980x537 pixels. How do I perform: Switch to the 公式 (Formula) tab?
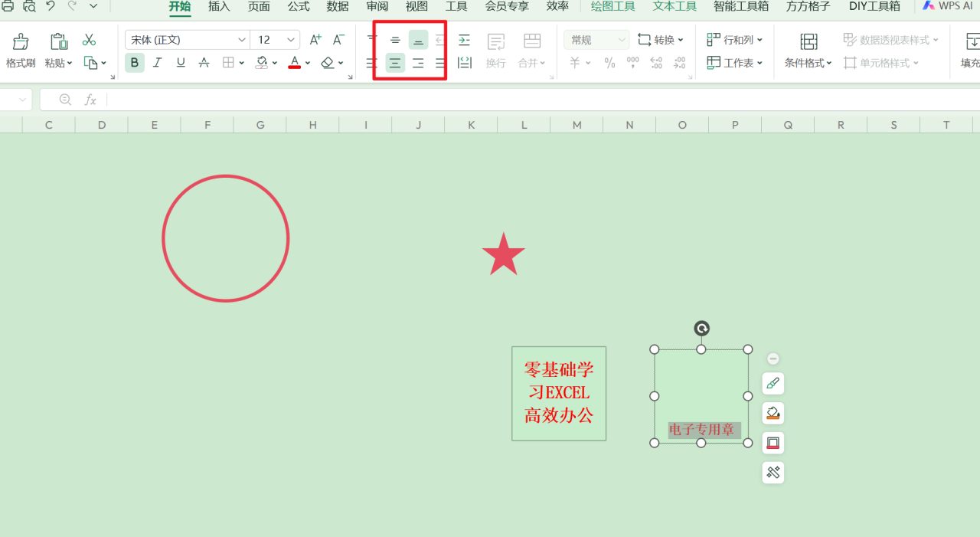pyautogui.click(x=299, y=6)
